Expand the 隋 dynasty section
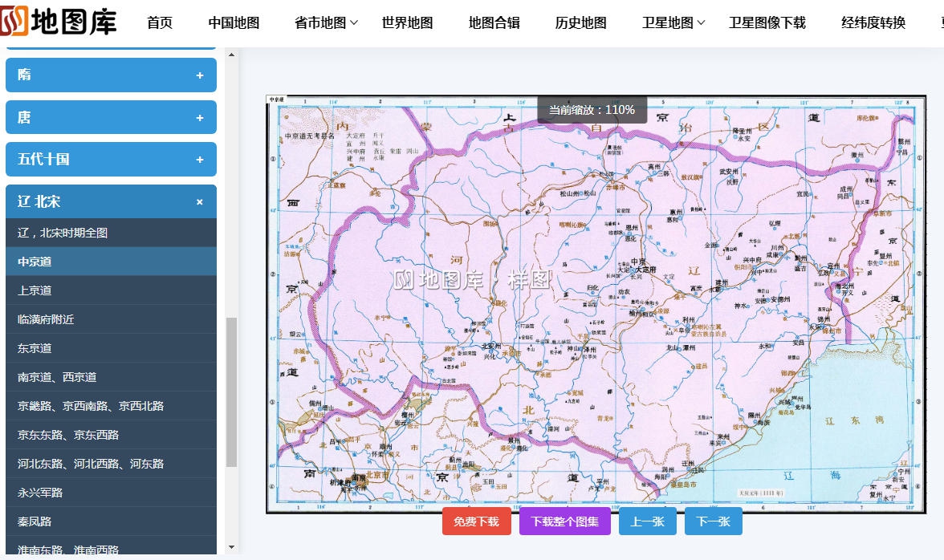 tap(111, 75)
